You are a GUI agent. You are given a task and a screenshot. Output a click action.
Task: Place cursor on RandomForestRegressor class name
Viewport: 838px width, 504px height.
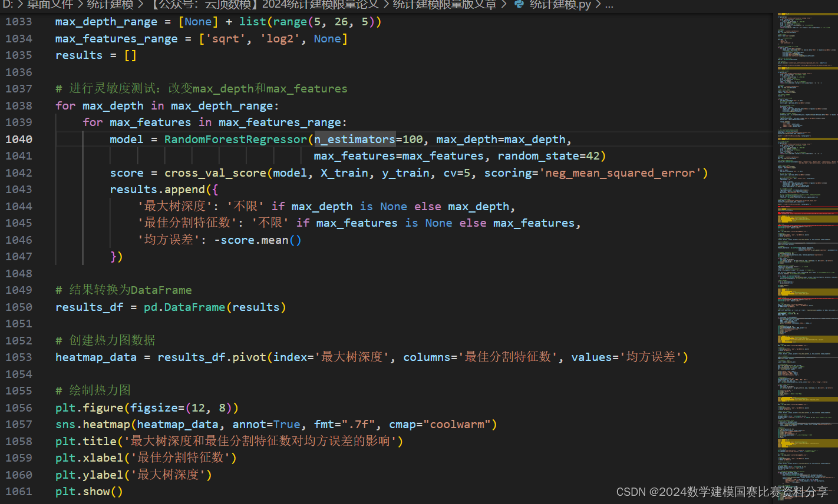click(236, 140)
